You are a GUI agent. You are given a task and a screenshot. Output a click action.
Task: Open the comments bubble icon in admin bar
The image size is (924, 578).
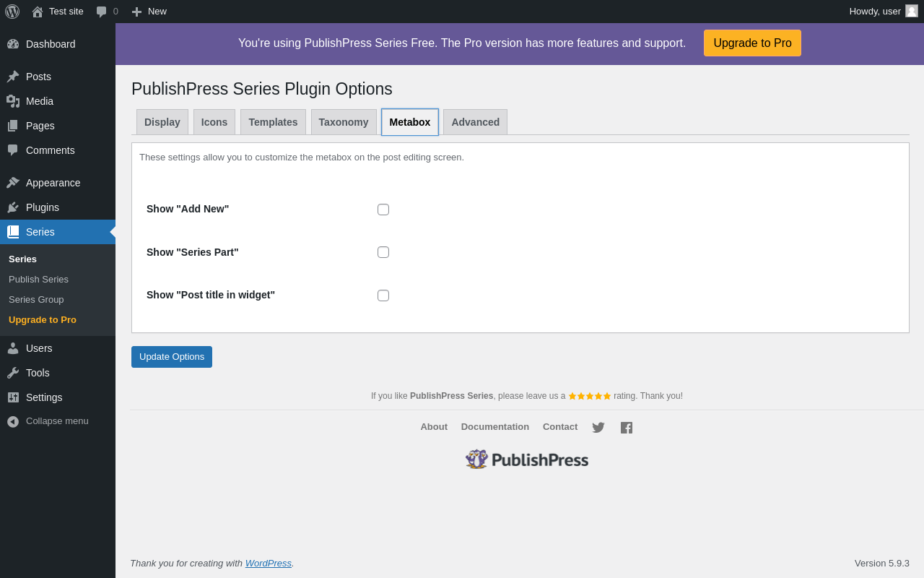point(102,12)
